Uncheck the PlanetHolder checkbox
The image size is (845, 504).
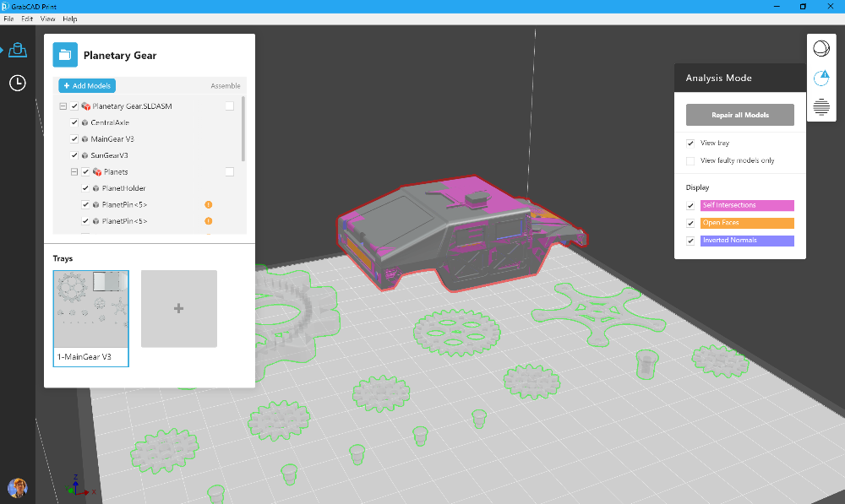pyautogui.click(x=85, y=188)
